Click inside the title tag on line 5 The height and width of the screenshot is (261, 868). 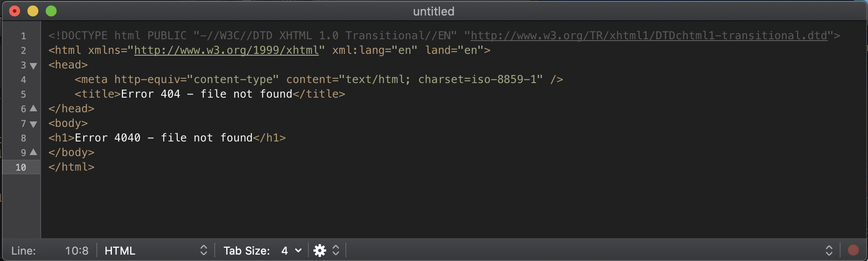[206, 94]
